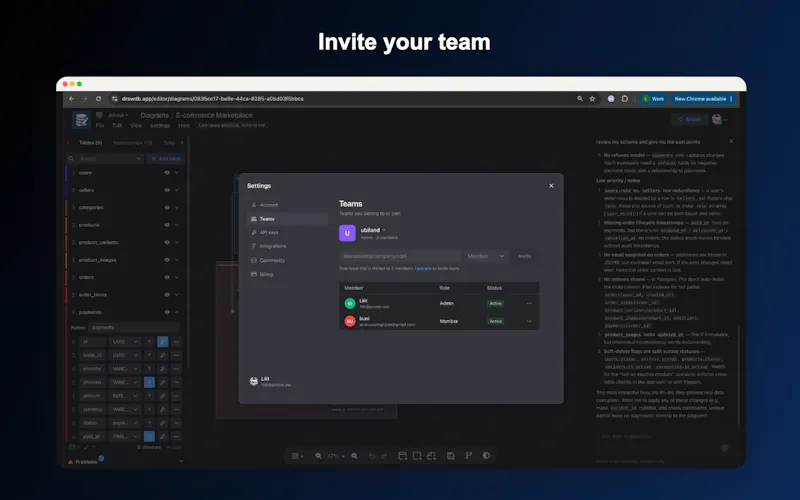
Task: Click the add subject area icon in bottom toolbar
Action: pyautogui.click(x=417, y=456)
